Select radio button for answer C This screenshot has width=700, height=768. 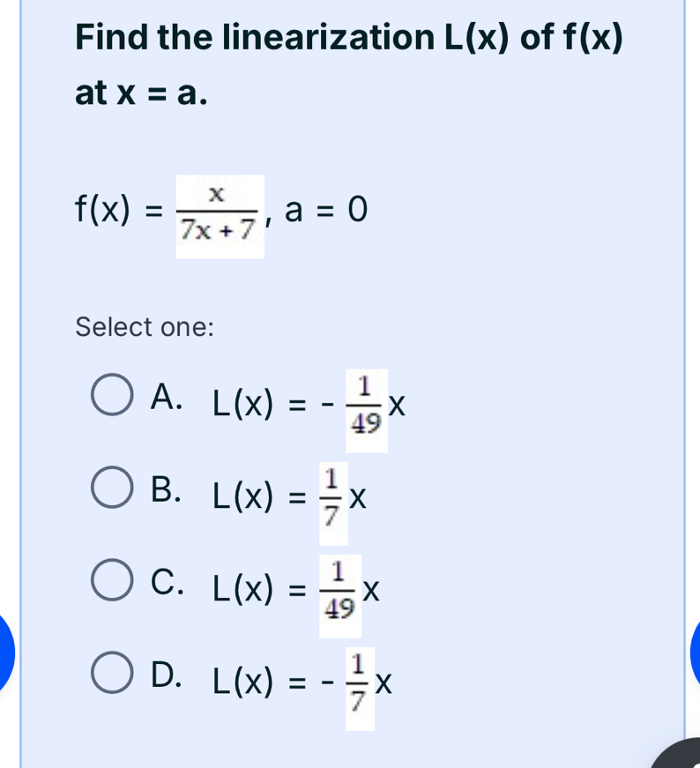[111, 580]
